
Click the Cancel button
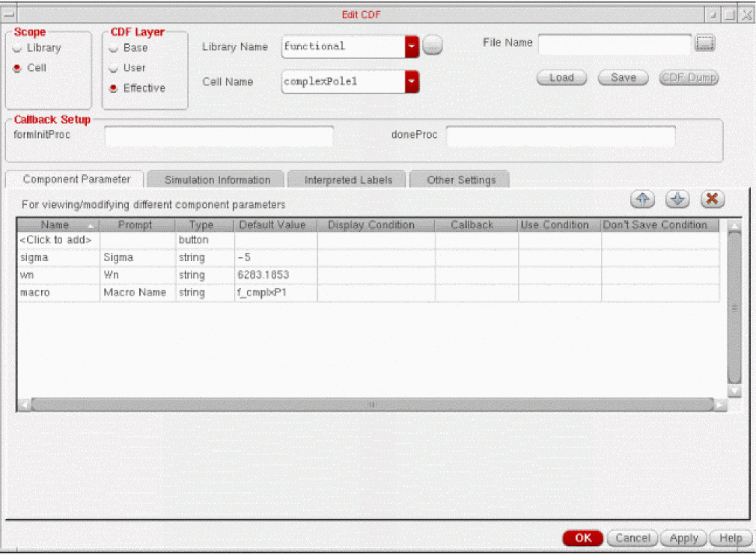point(632,538)
